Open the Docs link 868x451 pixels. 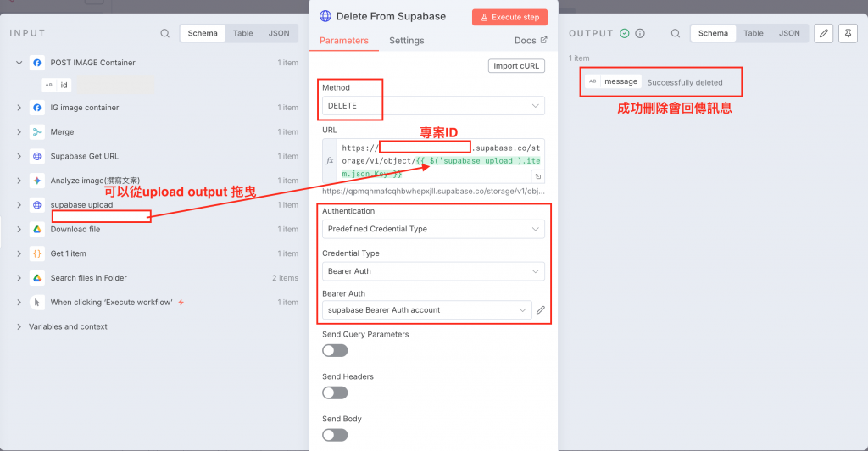531,41
